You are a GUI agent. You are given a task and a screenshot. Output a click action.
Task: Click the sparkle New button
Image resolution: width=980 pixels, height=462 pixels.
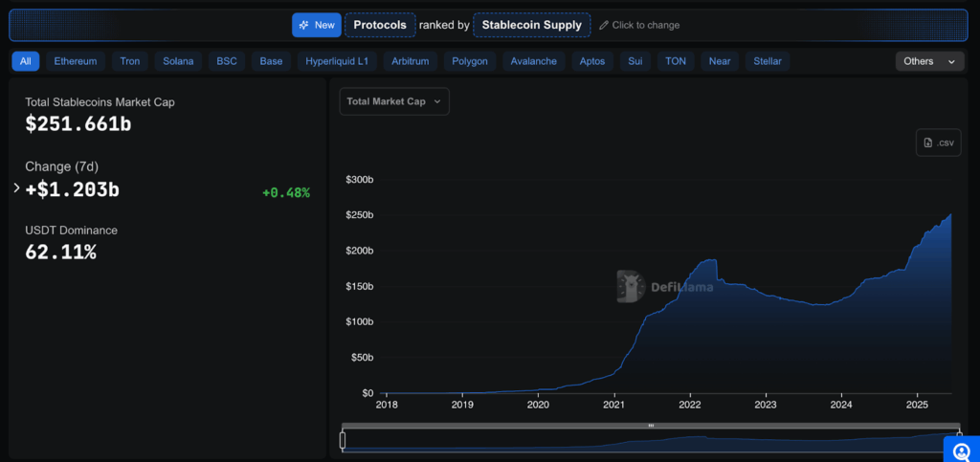tap(316, 25)
